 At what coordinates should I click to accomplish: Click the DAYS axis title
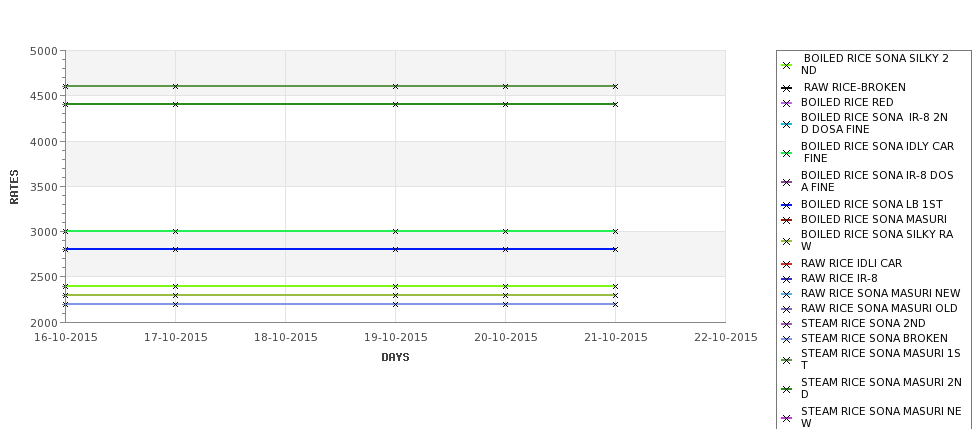click(x=395, y=358)
